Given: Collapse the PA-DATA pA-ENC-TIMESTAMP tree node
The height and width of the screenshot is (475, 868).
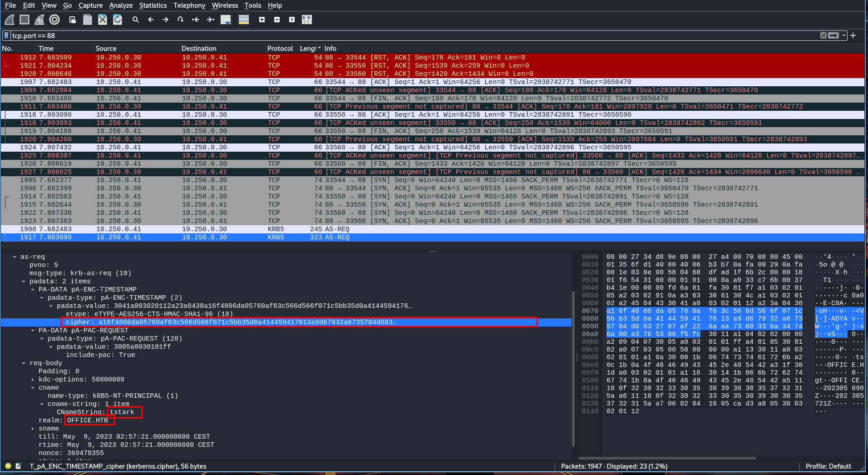Looking at the screenshot, I should pos(33,290).
